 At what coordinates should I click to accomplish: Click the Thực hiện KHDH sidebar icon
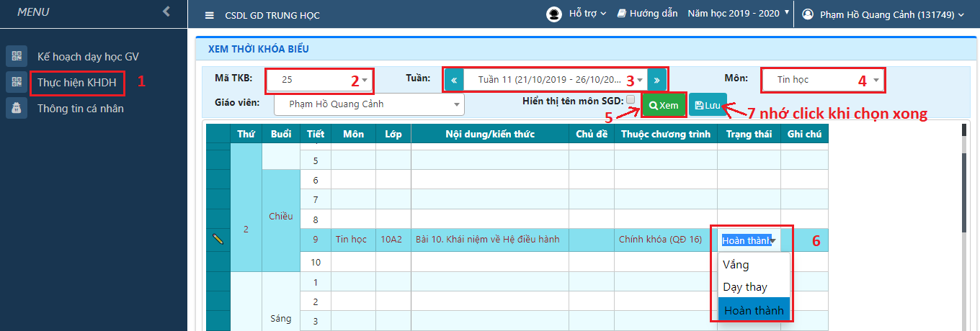(x=15, y=82)
